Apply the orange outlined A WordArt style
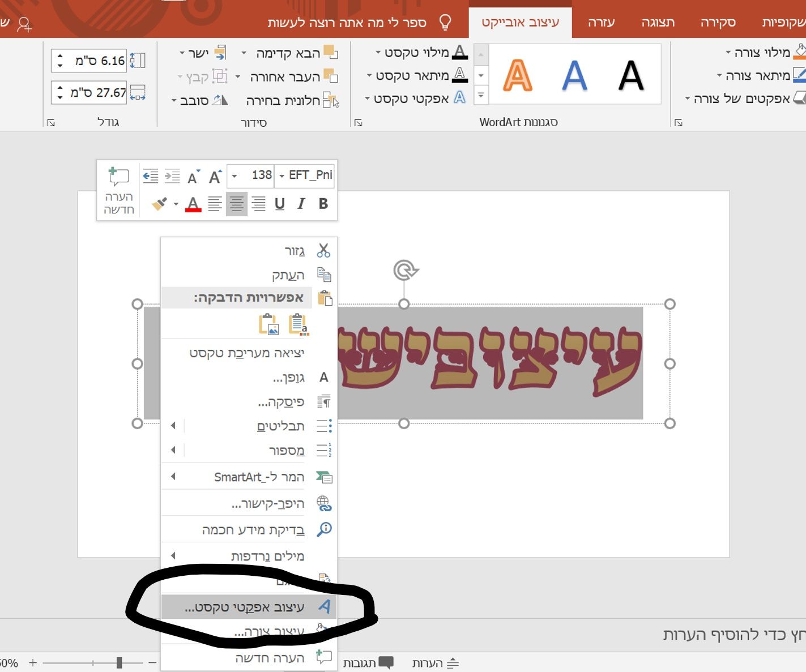The height and width of the screenshot is (672, 806). coord(518,75)
